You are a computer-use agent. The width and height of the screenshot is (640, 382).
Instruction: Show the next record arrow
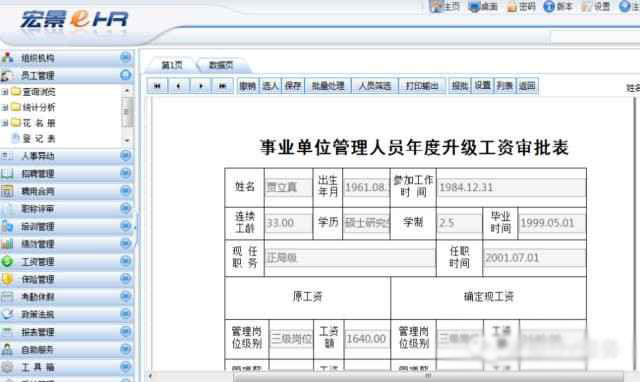tap(201, 86)
